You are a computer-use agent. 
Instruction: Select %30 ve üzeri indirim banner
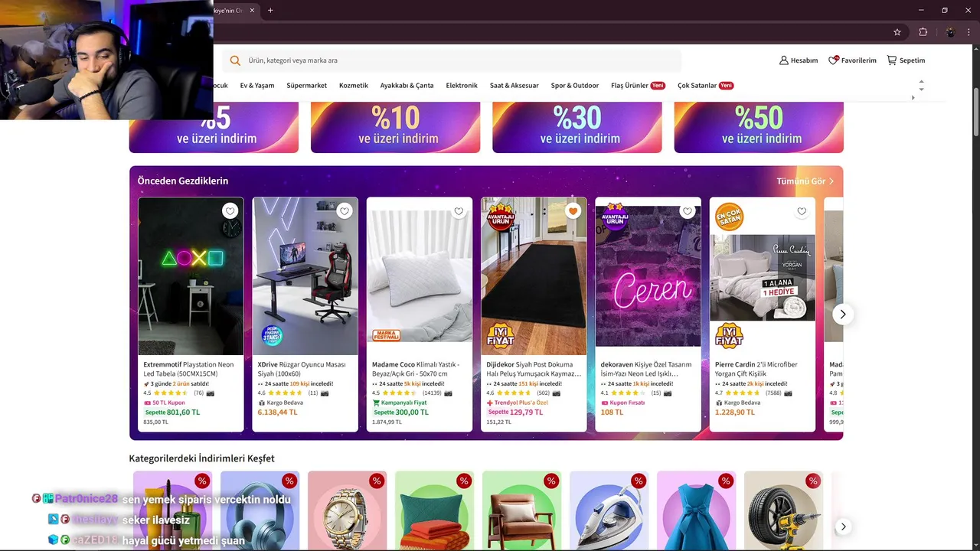pos(577,127)
